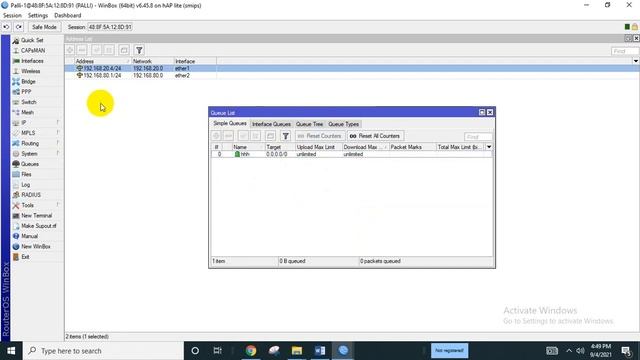Expand the Routing submenu
640x360 pixels.
(30, 143)
